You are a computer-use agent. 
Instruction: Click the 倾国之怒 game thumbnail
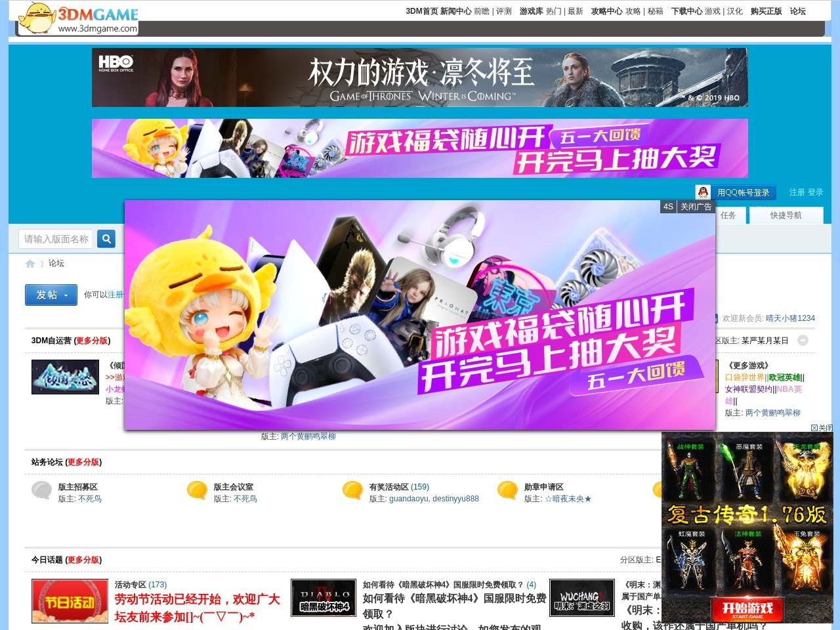[x=65, y=377]
